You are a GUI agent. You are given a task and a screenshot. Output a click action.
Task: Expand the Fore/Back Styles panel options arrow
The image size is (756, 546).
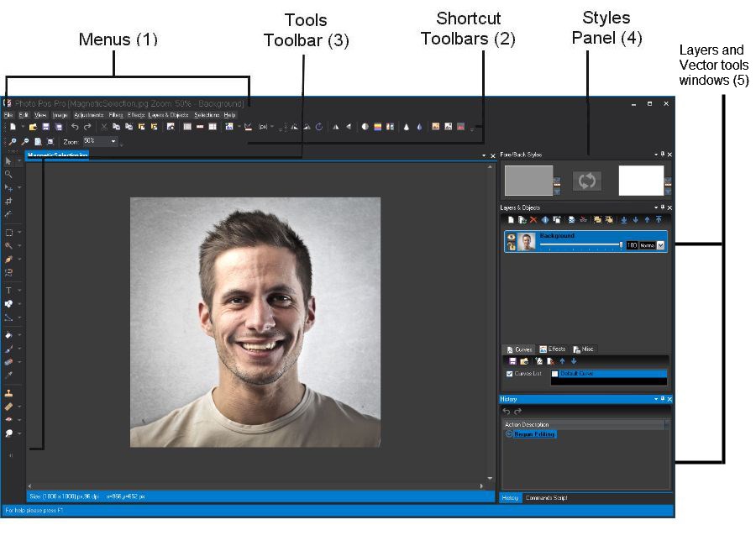(x=656, y=155)
